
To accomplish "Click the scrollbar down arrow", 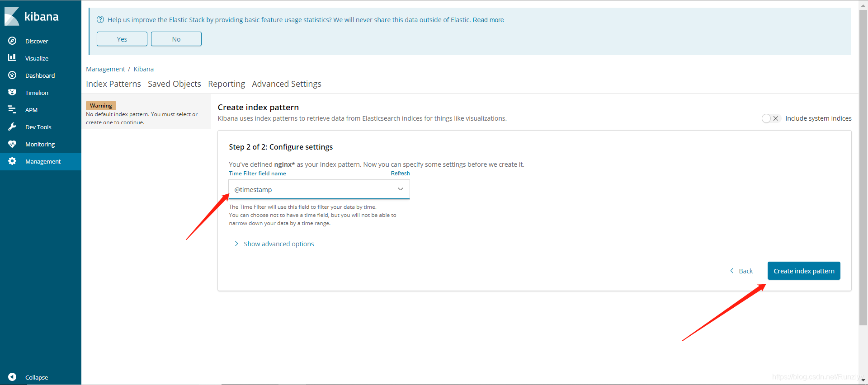I will pyautogui.click(x=863, y=380).
